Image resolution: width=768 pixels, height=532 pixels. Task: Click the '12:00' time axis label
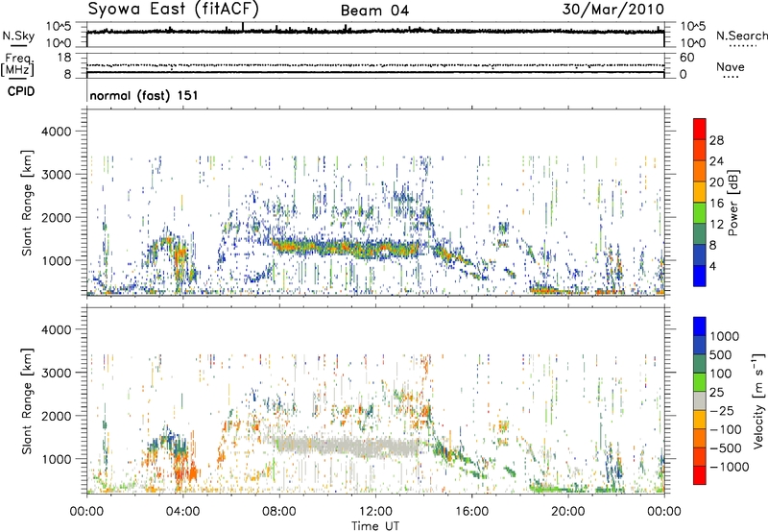[375, 512]
